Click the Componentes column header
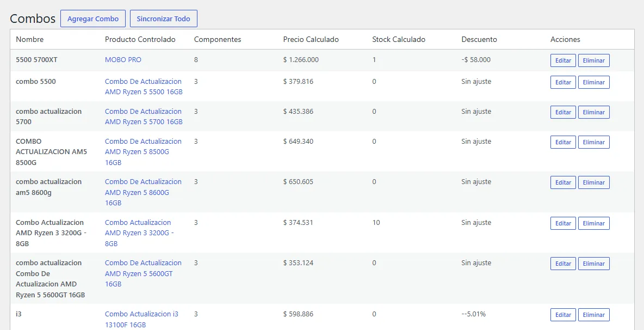This screenshot has width=644, height=330. coord(217,39)
